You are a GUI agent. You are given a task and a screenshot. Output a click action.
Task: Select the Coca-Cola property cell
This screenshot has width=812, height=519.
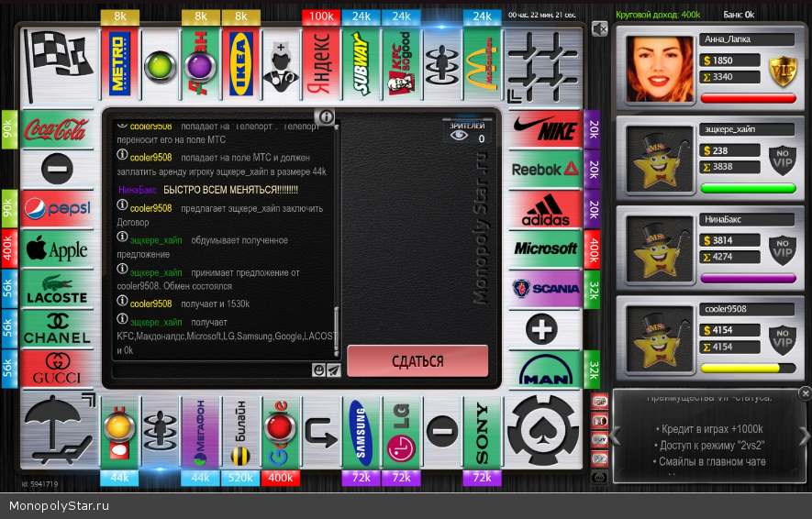(57, 128)
